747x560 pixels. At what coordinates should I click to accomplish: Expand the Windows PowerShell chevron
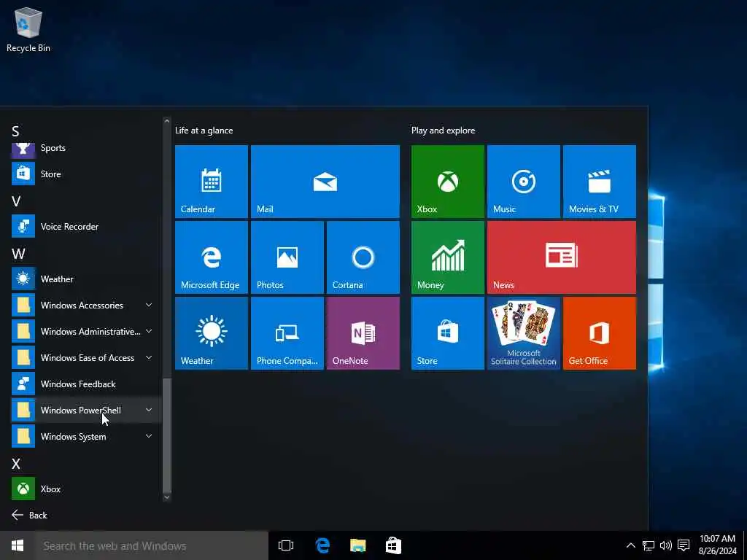pos(149,410)
